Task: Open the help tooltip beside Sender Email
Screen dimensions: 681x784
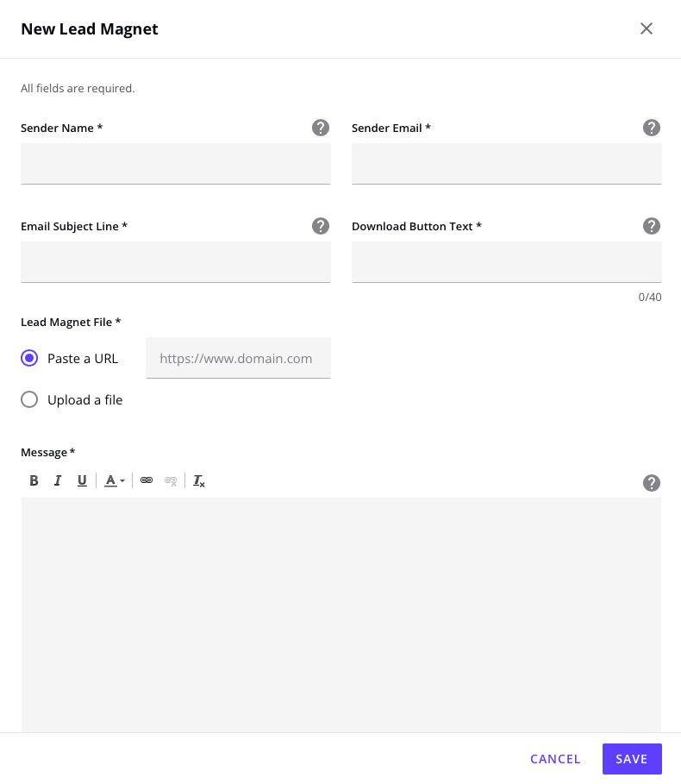Action: click(x=652, y=128)
